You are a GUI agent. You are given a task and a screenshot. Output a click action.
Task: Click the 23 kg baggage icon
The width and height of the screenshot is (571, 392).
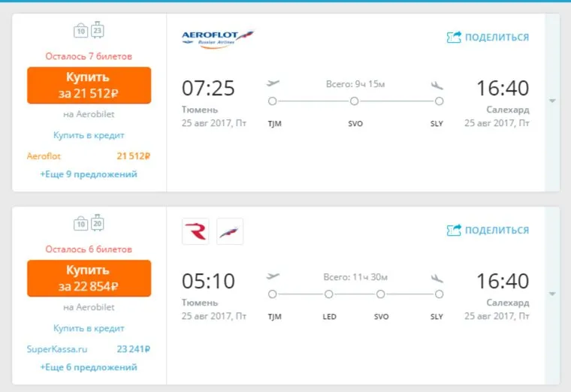(98, 30)
